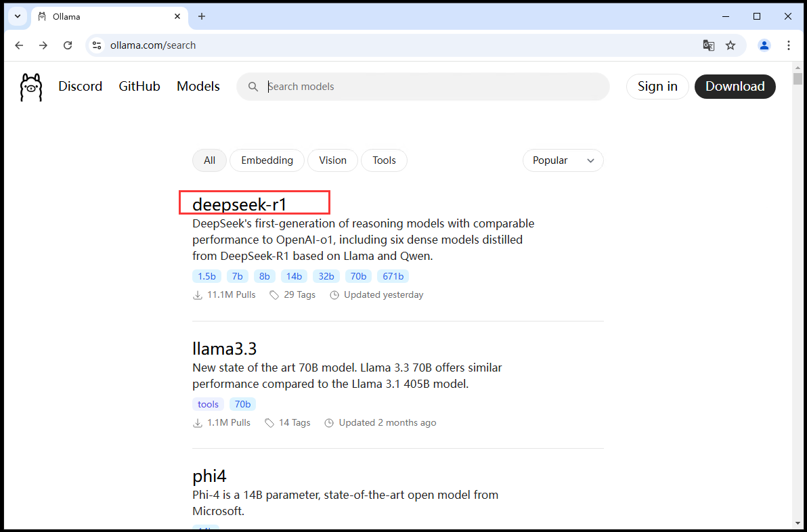
Task: Open the tab search dropdown arrow
Action: [18, 16]
